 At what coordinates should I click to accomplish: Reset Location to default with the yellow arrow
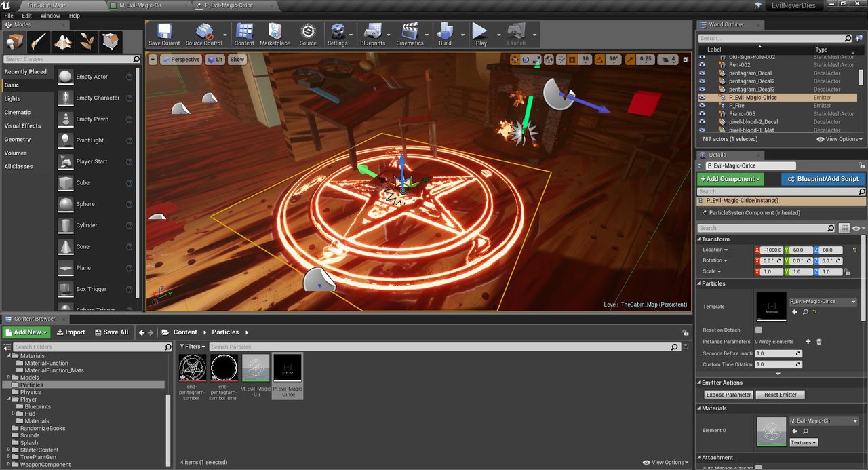pyautogui.click(x=854, y=250)
